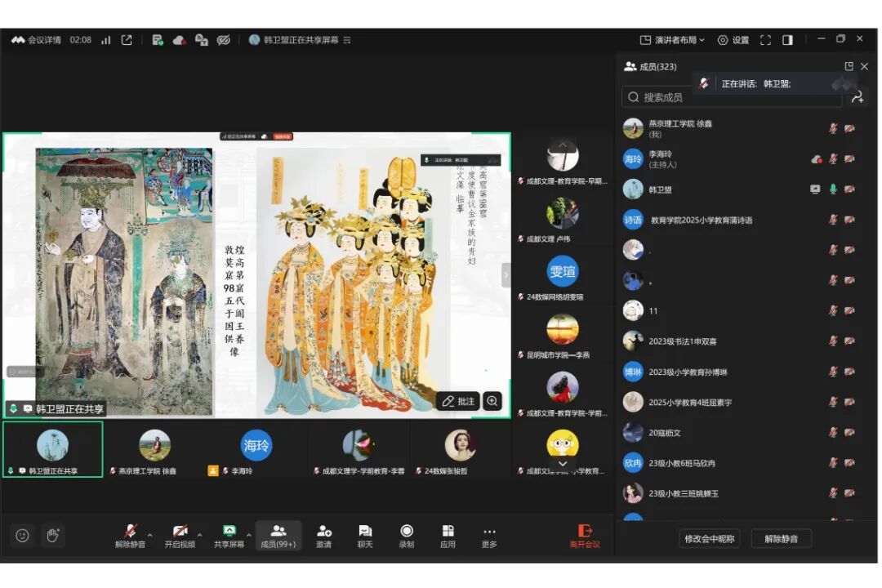882x588 pixels.
Task: Select member 2023级书法1申双喜
Action: click(x=740, y=341)
